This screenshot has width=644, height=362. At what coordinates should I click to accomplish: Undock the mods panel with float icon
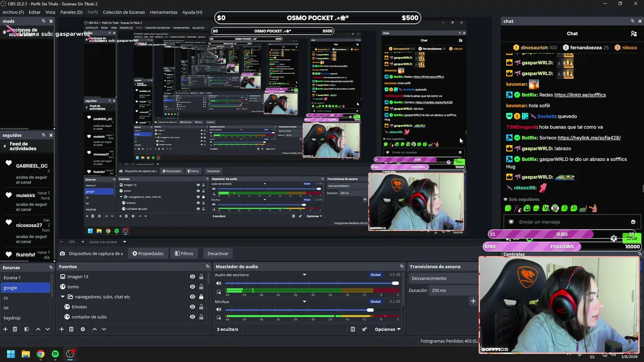(43, 21)
